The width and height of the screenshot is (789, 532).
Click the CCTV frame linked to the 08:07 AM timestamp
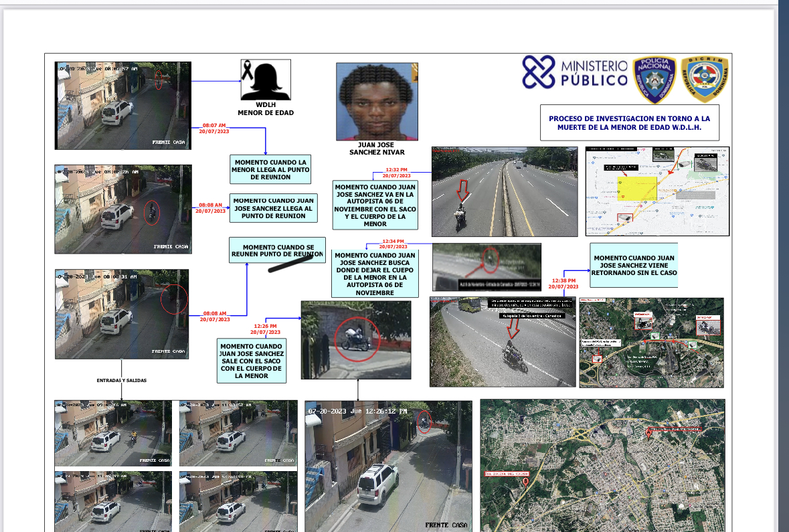pos(122,106)
